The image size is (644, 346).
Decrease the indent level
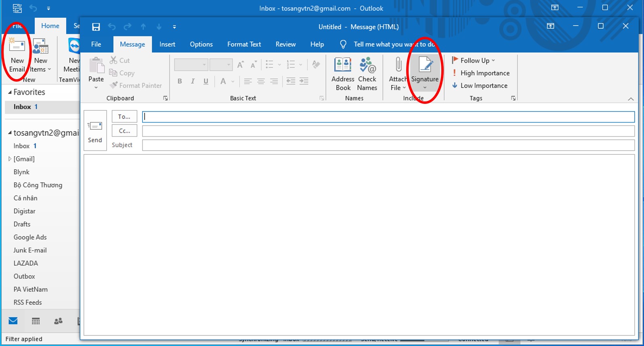291,81
